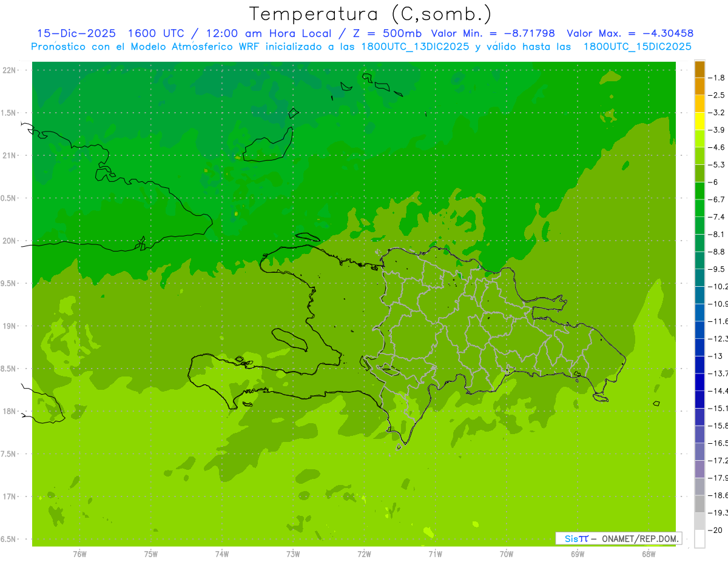This screenshot has width=728, height=562.
Task: Click the '69W' longitude label
Action: point(578,554)
